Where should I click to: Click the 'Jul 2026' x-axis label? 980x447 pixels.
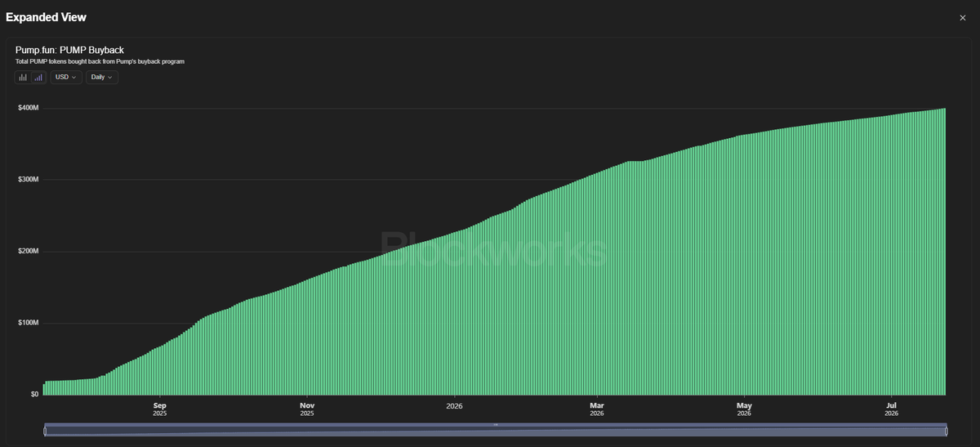point(891,409)
